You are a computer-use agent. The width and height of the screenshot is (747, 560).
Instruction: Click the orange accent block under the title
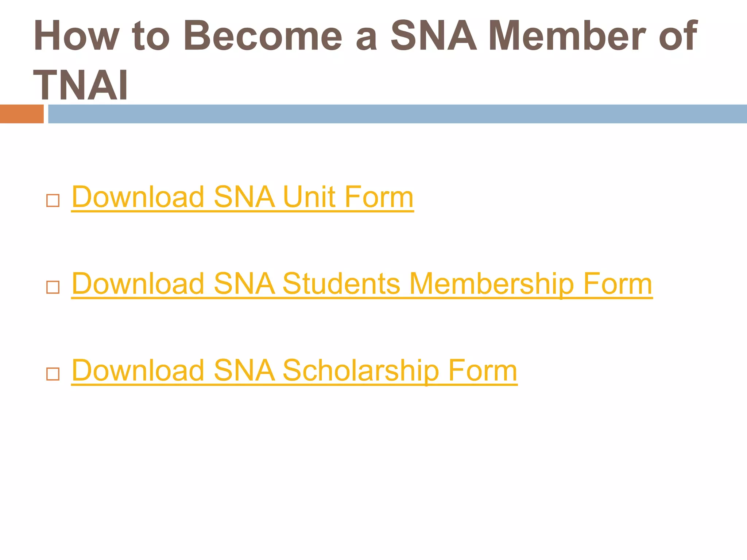pos(22,114)
